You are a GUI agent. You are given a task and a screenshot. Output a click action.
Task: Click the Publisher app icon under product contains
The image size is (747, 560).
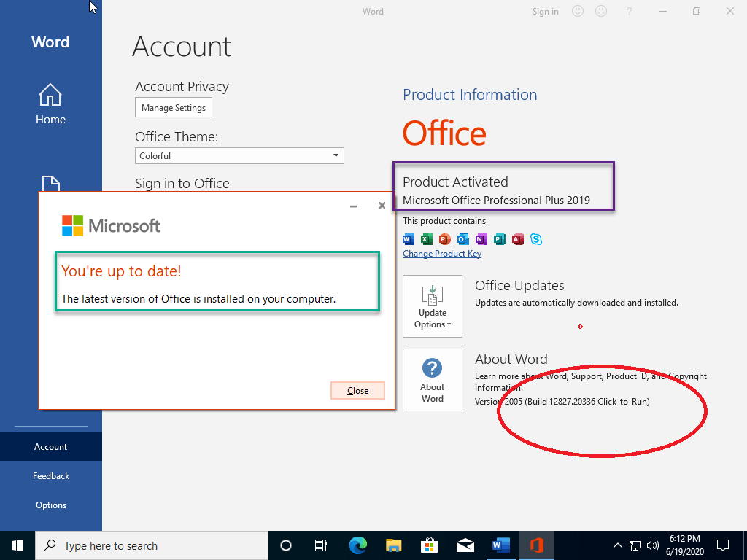pos(499,239)
